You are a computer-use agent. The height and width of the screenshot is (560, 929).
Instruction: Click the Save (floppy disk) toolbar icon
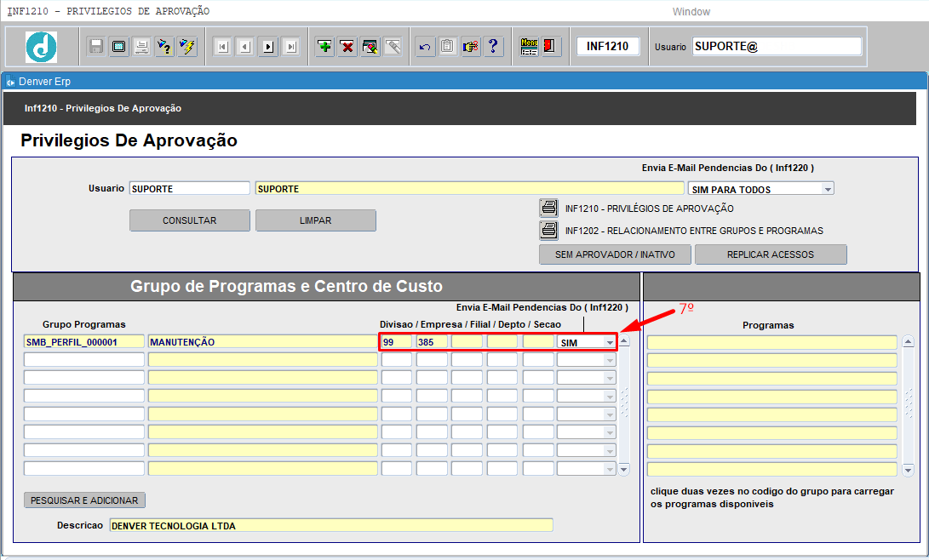click(95, 46)
